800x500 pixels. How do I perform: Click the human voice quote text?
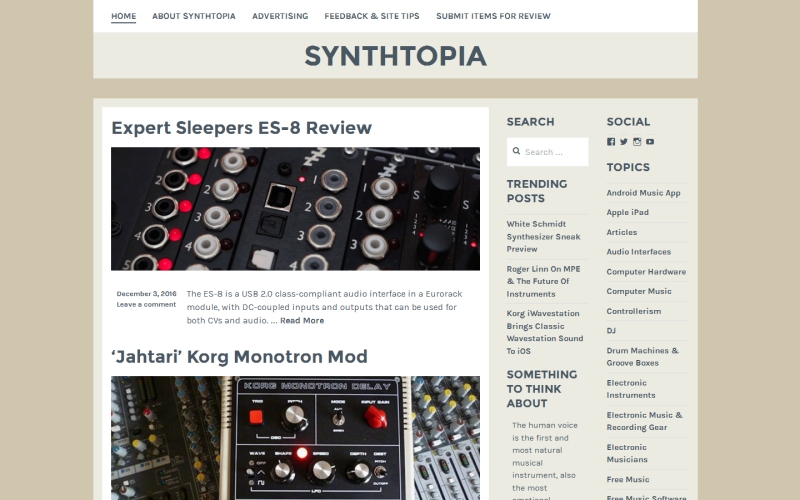(x=545, y=460)
